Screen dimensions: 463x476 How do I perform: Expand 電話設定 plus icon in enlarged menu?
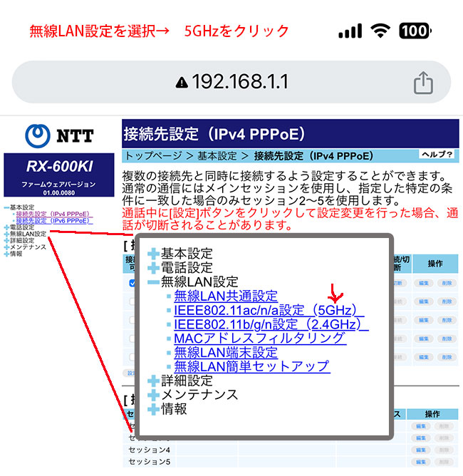coord(153,268)
